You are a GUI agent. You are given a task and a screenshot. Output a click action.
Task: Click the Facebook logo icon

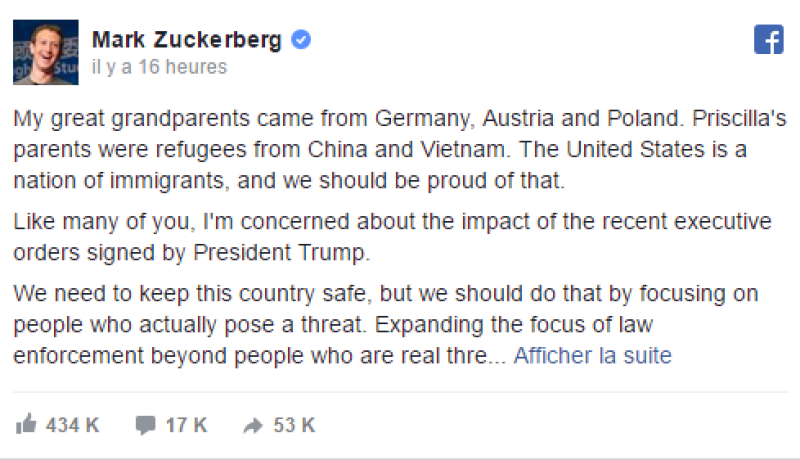pos(768,39)
